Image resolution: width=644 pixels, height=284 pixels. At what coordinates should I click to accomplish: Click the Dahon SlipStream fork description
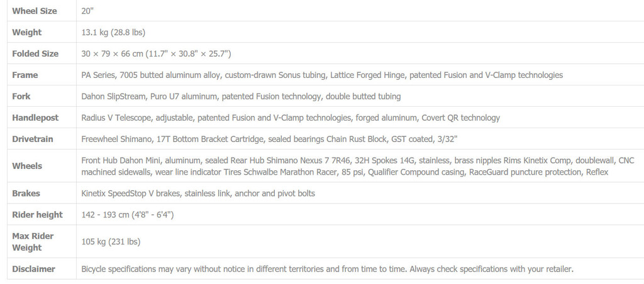[x=241, y=96]
